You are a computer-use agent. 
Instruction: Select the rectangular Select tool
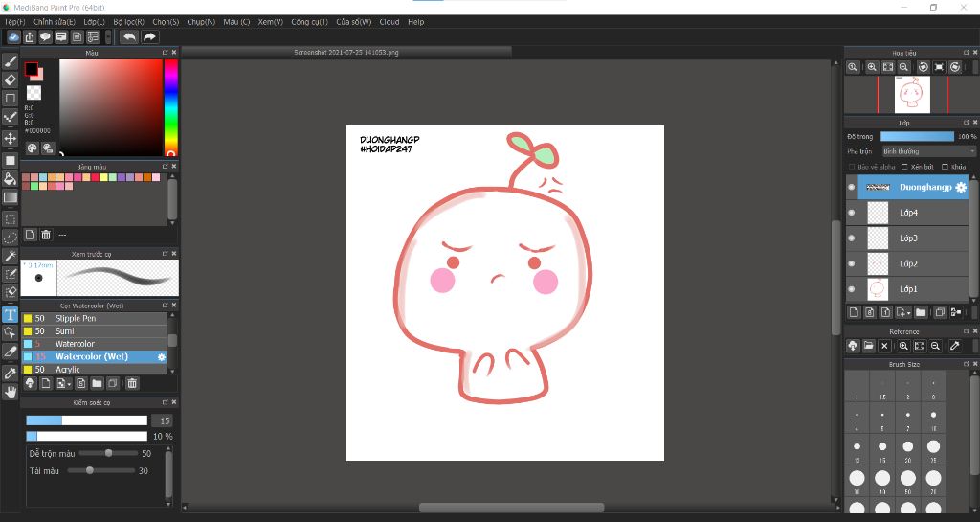pyautogui.click(x=10, y=219)
